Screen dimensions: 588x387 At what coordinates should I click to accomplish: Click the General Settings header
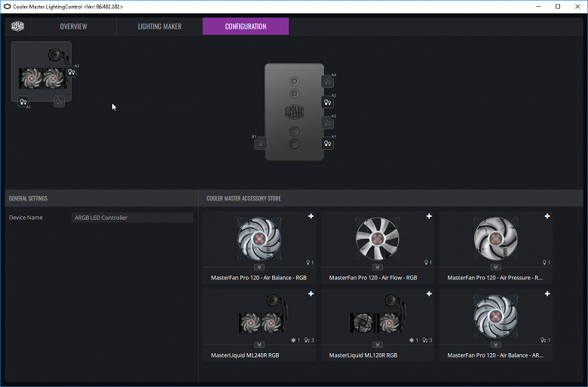point(28,198)
